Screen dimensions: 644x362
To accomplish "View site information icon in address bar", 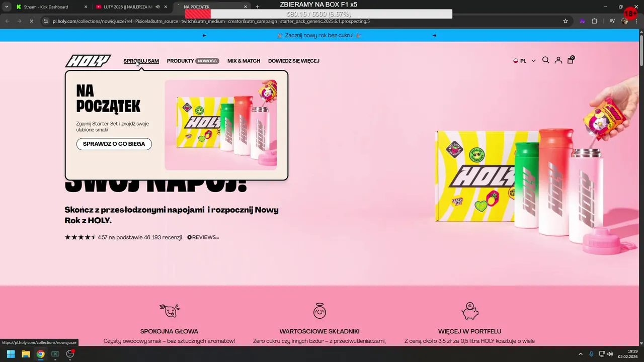I will [46, 21].
